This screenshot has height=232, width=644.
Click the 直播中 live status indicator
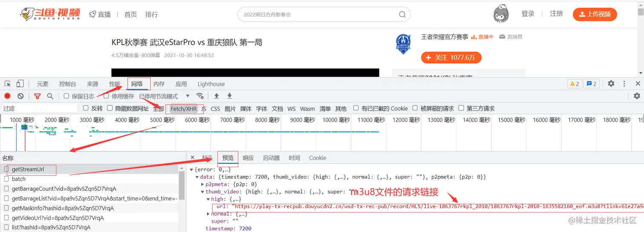[x=482, y=37]
